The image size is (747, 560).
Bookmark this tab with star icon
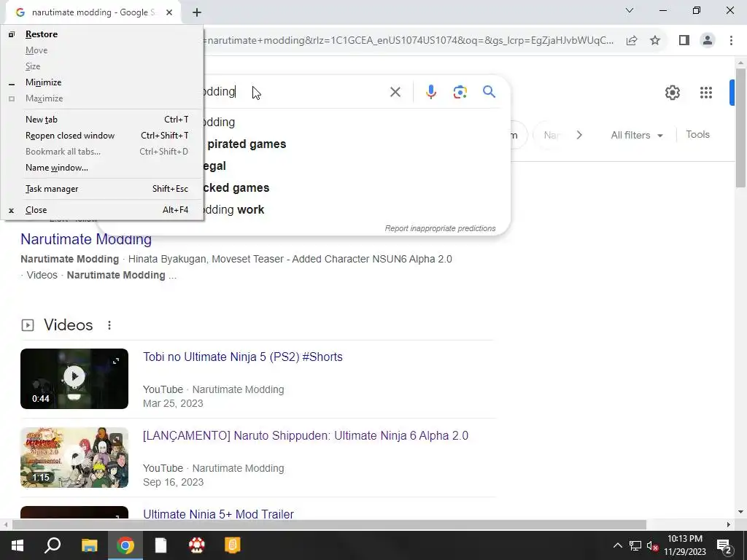coord(655,41)
